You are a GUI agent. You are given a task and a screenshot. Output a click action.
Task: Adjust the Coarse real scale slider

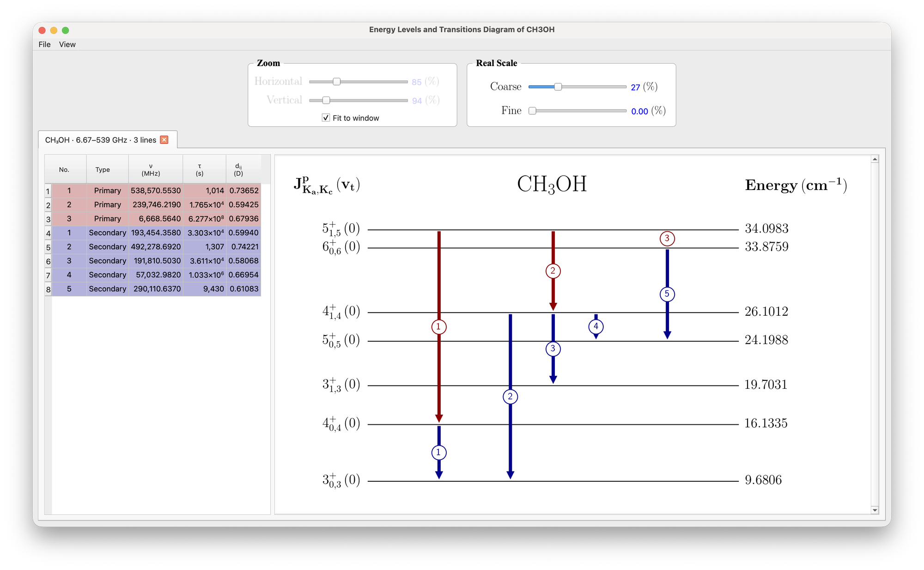coord(577,87)
